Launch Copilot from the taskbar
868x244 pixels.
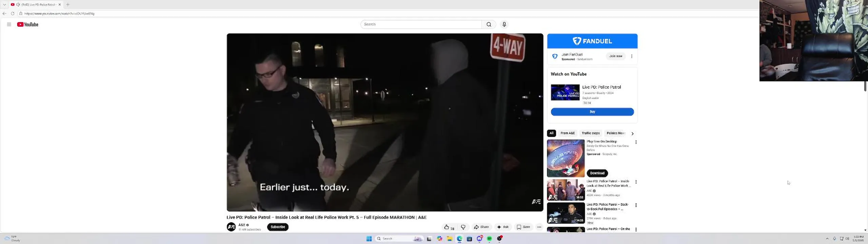[439, 239]
